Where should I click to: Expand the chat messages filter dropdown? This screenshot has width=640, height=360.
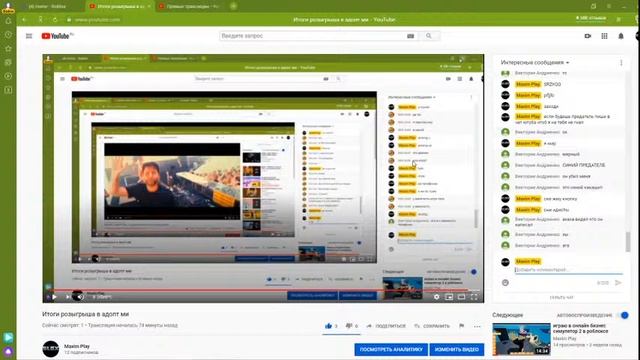[x=535, y=62]
